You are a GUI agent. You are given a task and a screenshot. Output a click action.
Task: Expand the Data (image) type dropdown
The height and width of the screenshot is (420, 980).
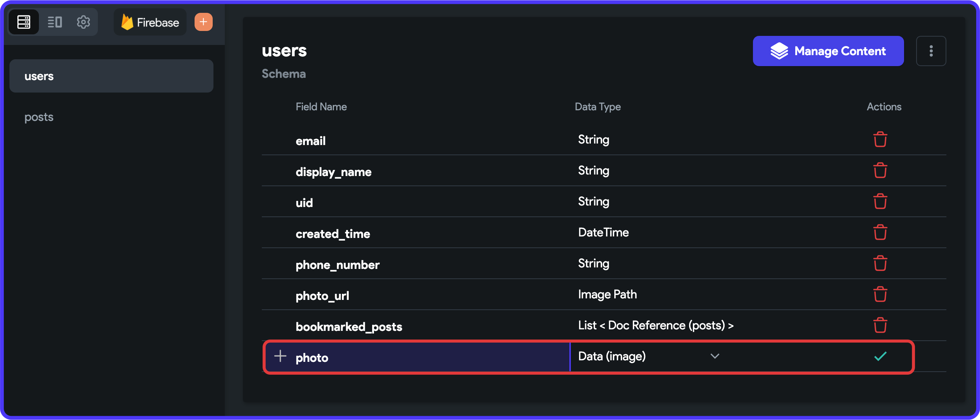pos(649,357)
